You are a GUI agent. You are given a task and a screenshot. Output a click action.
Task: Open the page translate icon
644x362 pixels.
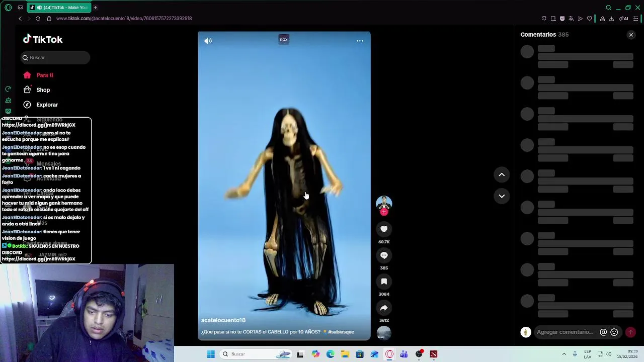pyautogui.click(x=571, y=19)
